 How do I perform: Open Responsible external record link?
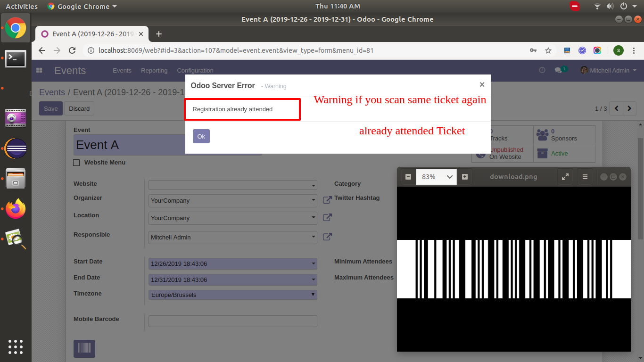tap(327, 237)
